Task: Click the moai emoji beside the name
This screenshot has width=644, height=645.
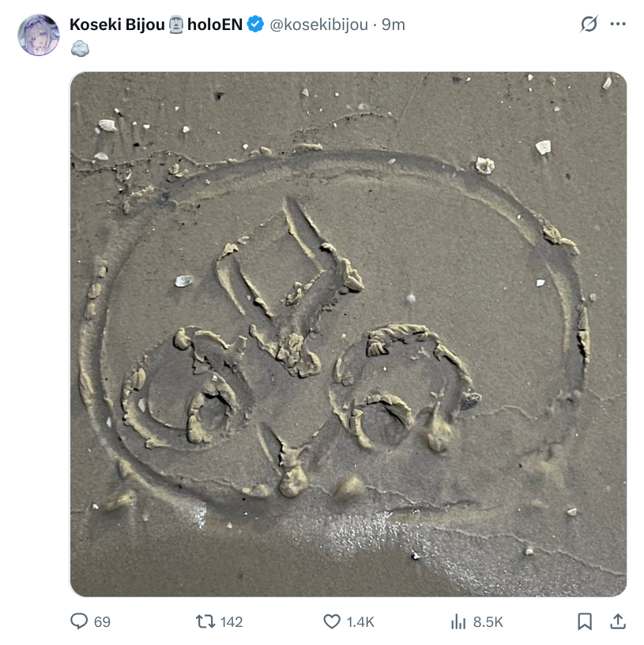Action: pyautogui.click(x=176, y=25)
